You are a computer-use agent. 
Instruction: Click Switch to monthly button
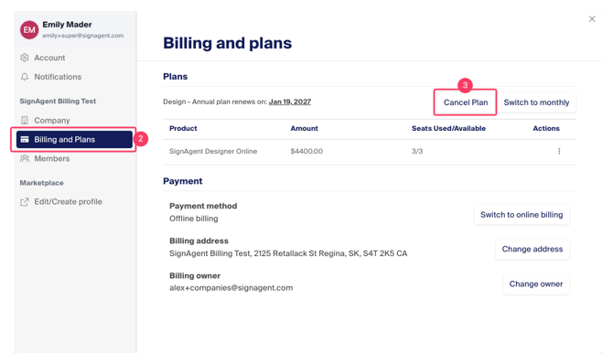point(536,102)
